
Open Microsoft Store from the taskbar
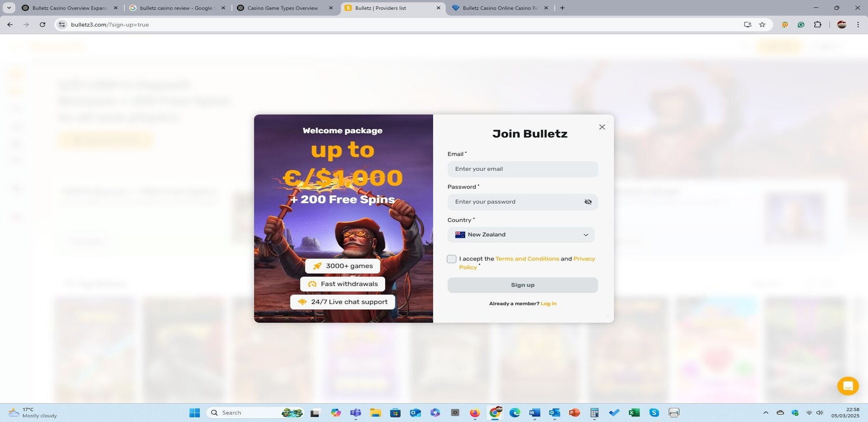pyautogui.click(x=395, y=413)
